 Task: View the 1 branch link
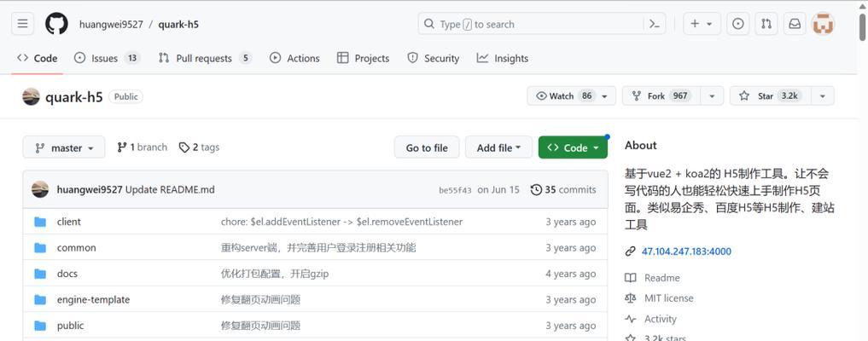point(143,147)
